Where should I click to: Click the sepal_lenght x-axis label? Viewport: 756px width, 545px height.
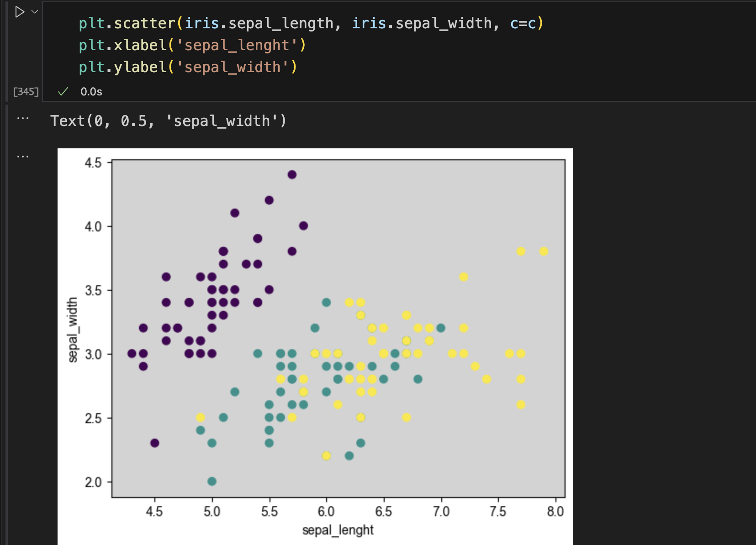click(x=338, y=530)
